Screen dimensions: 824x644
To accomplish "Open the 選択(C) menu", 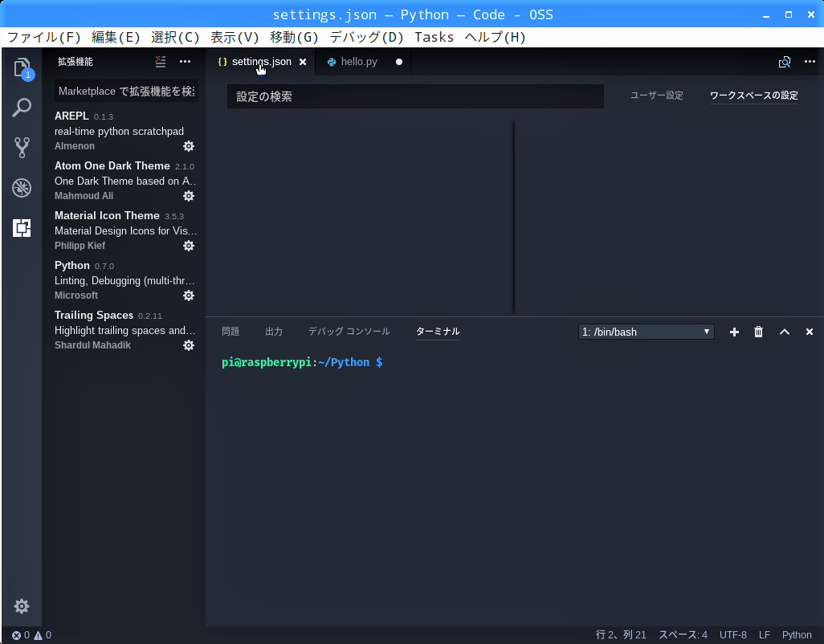I will pyautogui.click(x=175, y=37).
